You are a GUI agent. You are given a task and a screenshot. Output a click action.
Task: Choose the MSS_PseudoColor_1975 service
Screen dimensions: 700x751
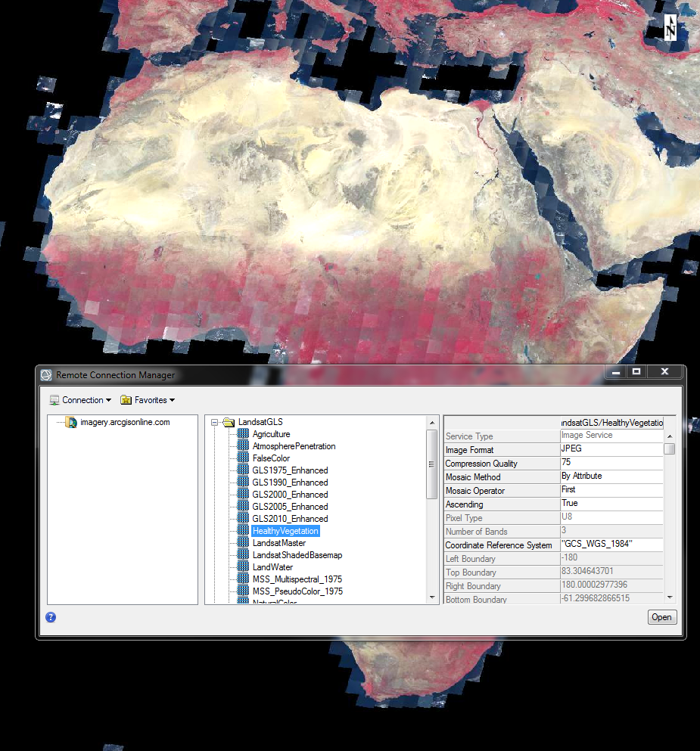[297, 591]
